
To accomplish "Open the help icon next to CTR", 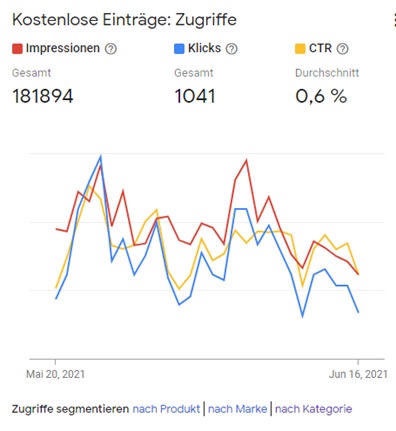I will pos(342,49).
